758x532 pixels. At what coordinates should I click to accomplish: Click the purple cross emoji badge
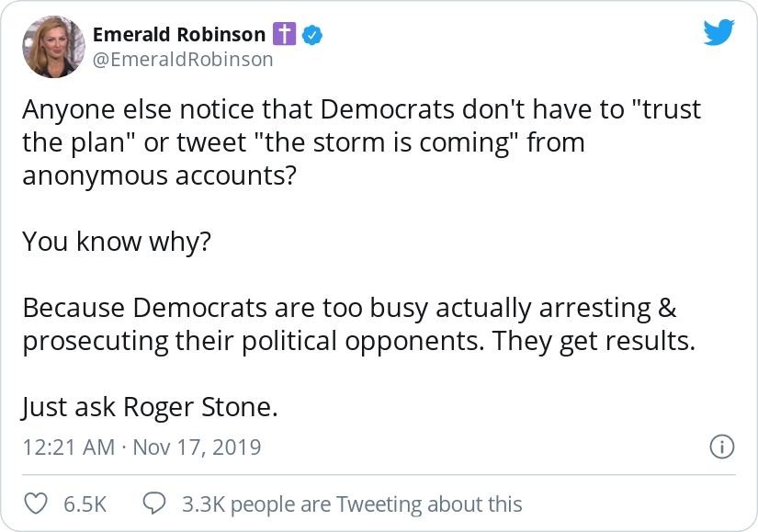click(284, 34)
